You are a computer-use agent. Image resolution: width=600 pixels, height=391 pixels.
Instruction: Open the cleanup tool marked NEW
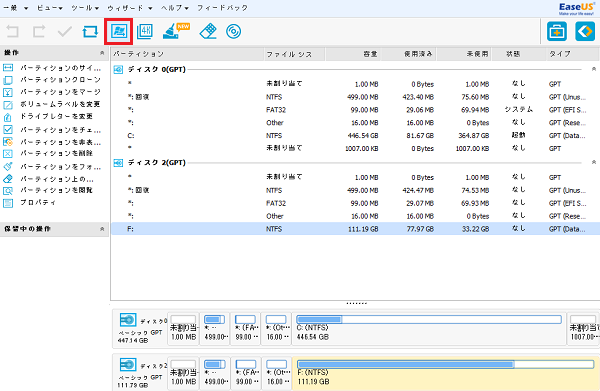(x=175, y=31)
